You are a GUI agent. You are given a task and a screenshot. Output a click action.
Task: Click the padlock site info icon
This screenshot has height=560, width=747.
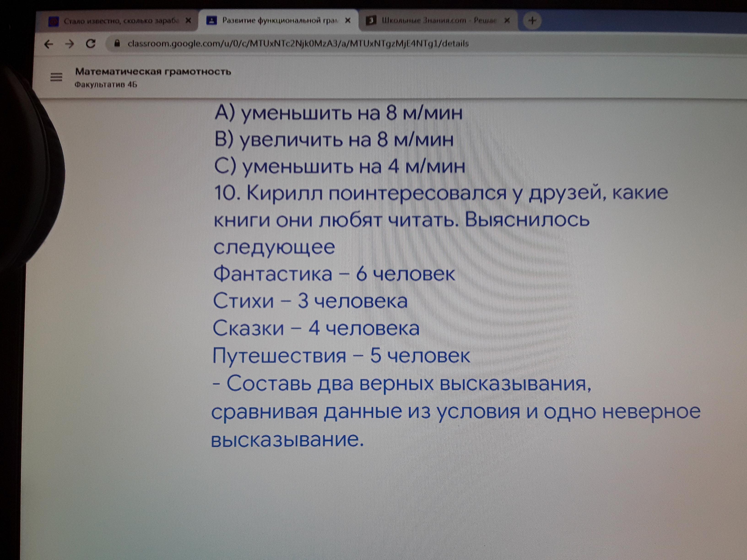(117, 43)
